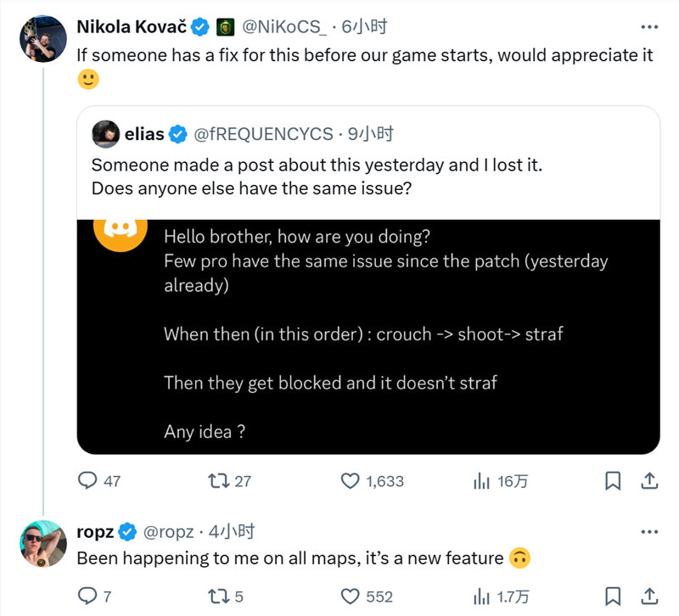The height and width of the screenshot is (616, 679).
Task: View ropz reply analytics 1.7万
Action: click(x=481, y=596)
